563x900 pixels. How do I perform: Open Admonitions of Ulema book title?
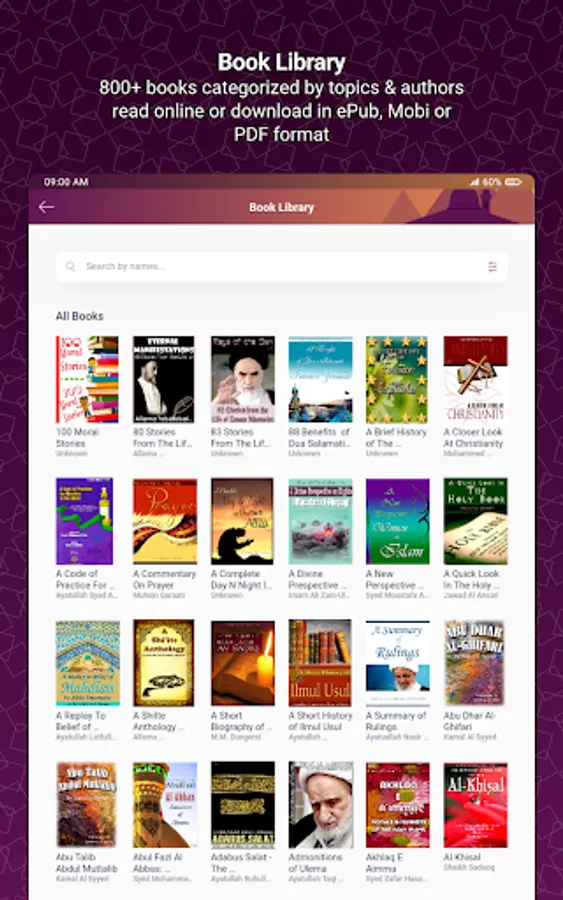click(315, 863)
